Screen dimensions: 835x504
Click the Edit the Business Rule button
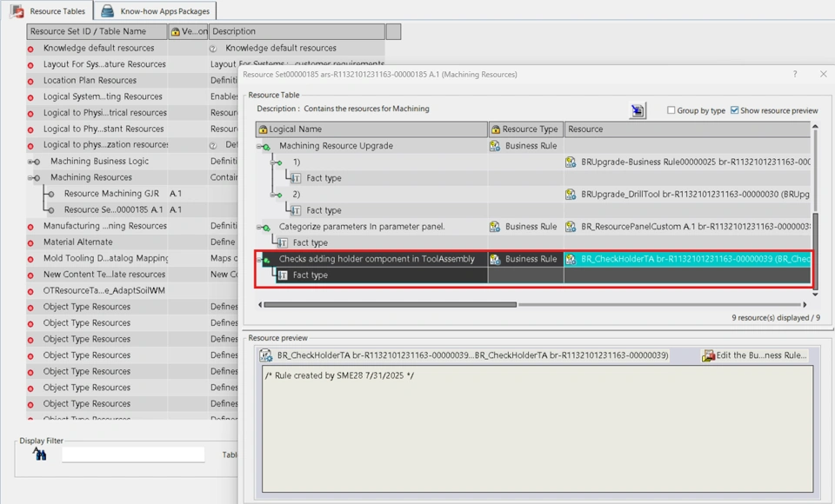tap(754, 355)
